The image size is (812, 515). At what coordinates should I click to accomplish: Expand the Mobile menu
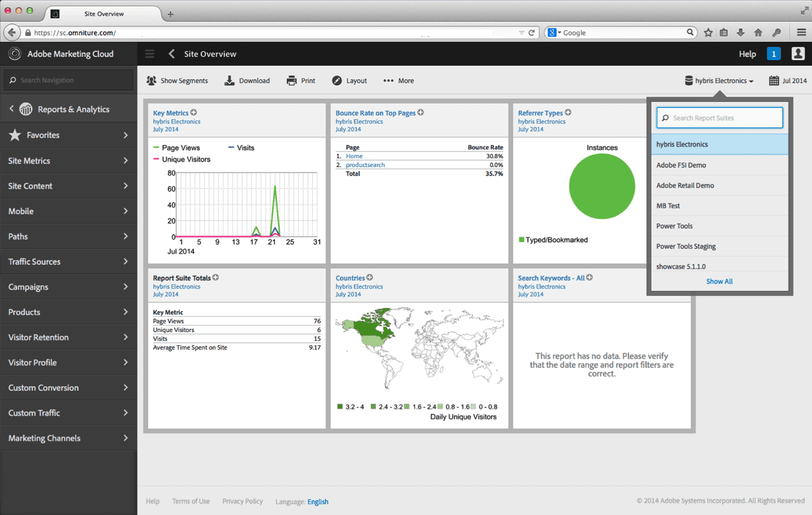click(68, 211)
